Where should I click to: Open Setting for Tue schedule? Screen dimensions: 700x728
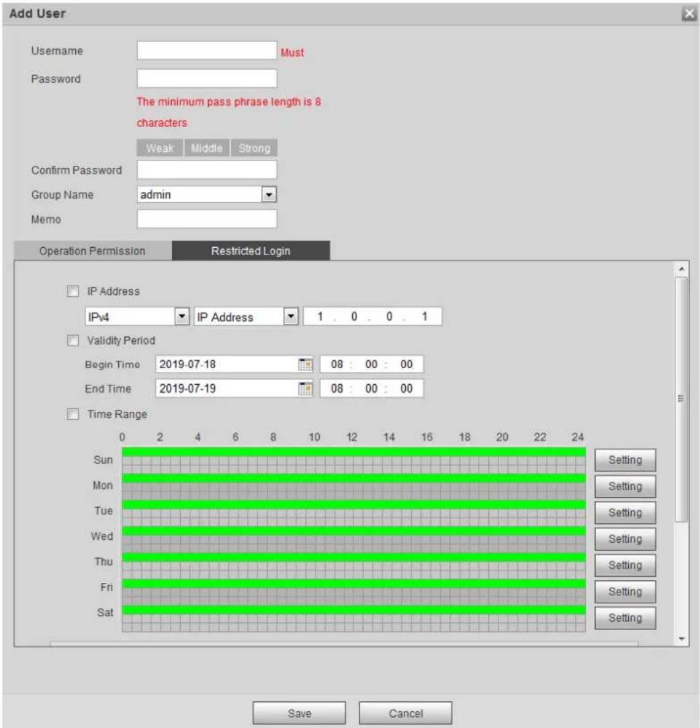(625, 512)
